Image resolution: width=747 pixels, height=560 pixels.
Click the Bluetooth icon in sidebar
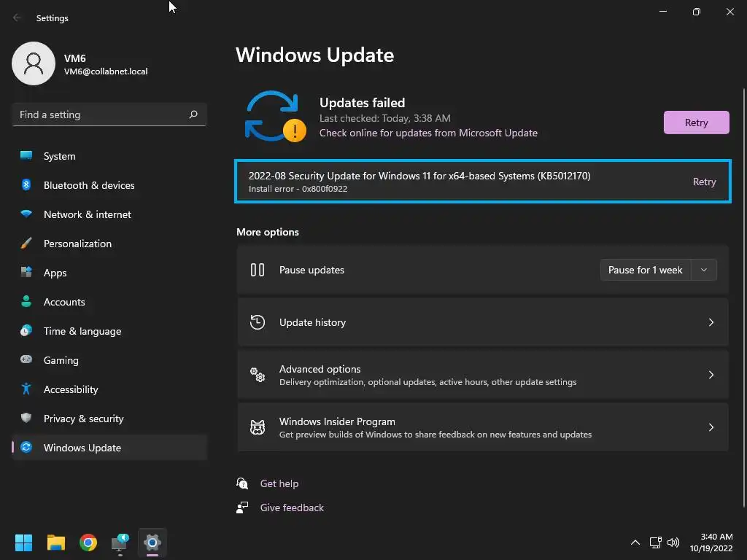pyautogui.click(x=26, y=184)
